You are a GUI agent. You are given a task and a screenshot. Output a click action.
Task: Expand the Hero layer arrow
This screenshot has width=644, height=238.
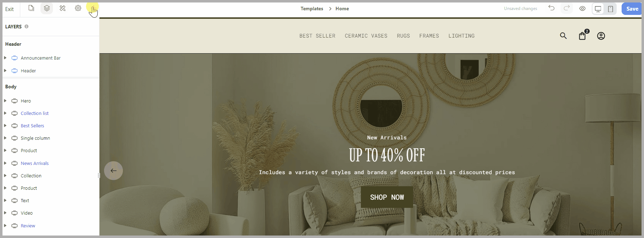pyautogui.click(x=5, y=101)
